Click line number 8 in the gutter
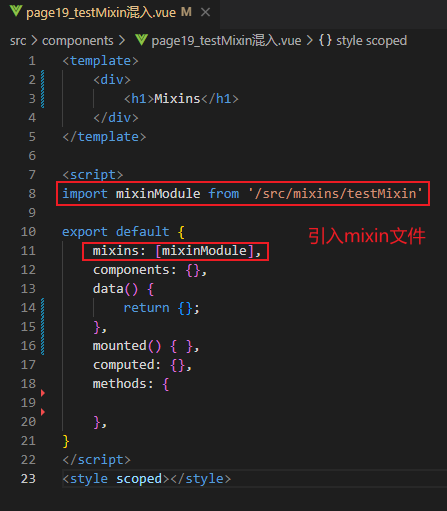Screen dimensions: 447x511 click(32, 194)
